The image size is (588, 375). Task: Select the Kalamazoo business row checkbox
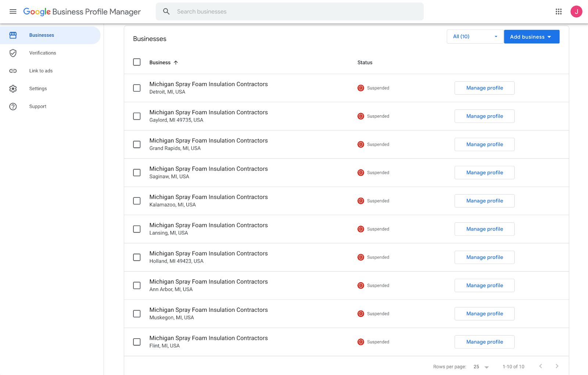(x=137, y=201)
